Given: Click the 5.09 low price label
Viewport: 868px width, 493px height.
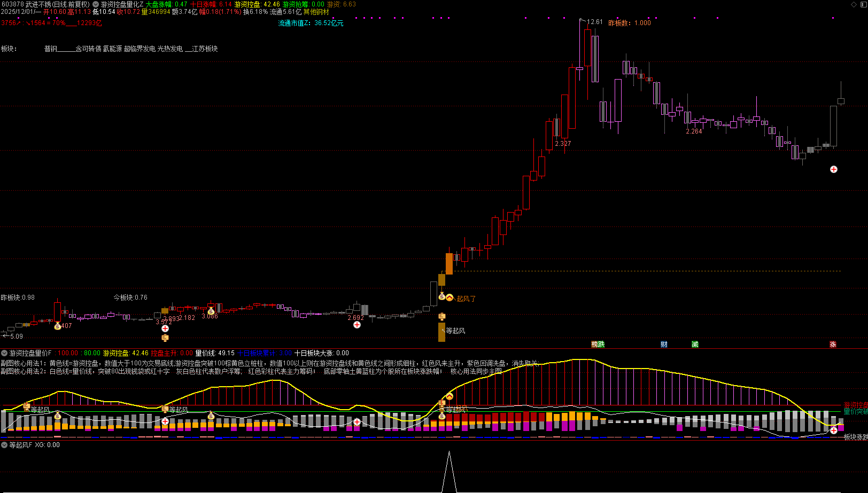Looking at the screenshot, I should point(17,337).
